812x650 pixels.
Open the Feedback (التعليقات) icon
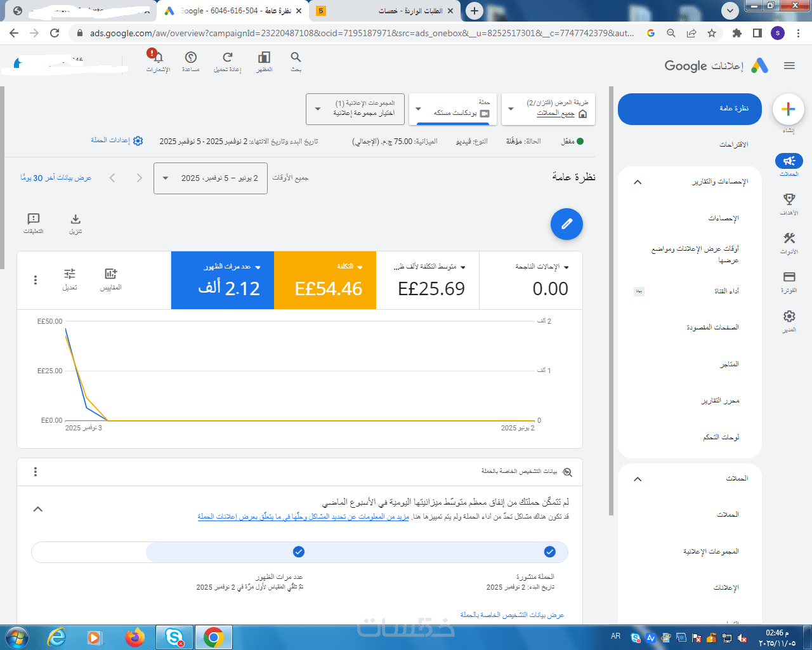tap(34, 220)
